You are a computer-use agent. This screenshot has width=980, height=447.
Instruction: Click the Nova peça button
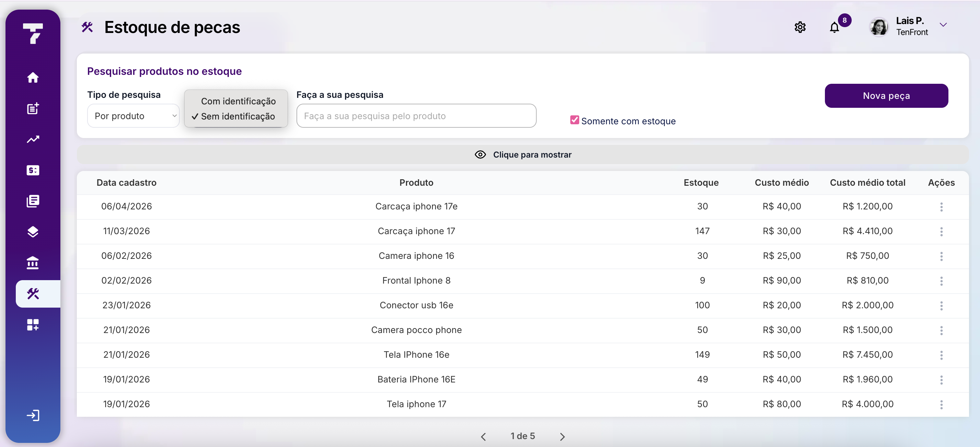886,95
